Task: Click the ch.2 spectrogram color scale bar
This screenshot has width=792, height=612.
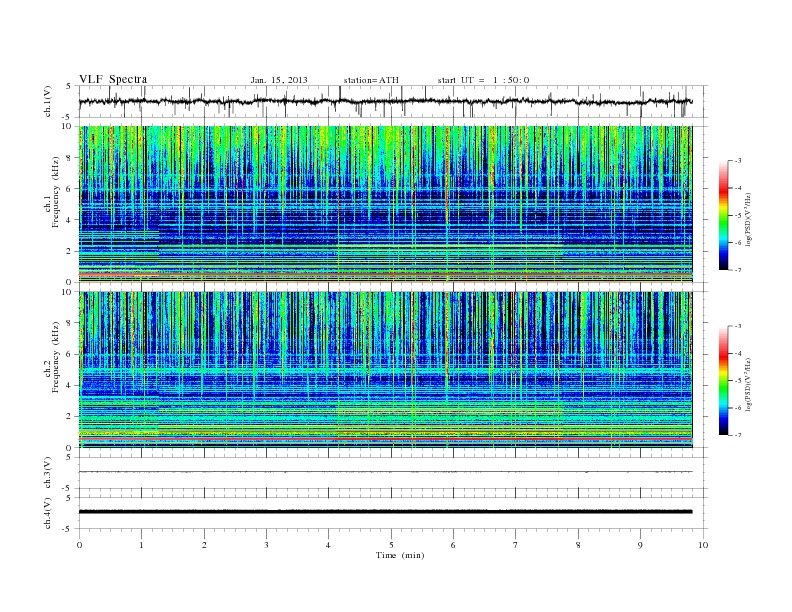Action: tap(723, 381)
